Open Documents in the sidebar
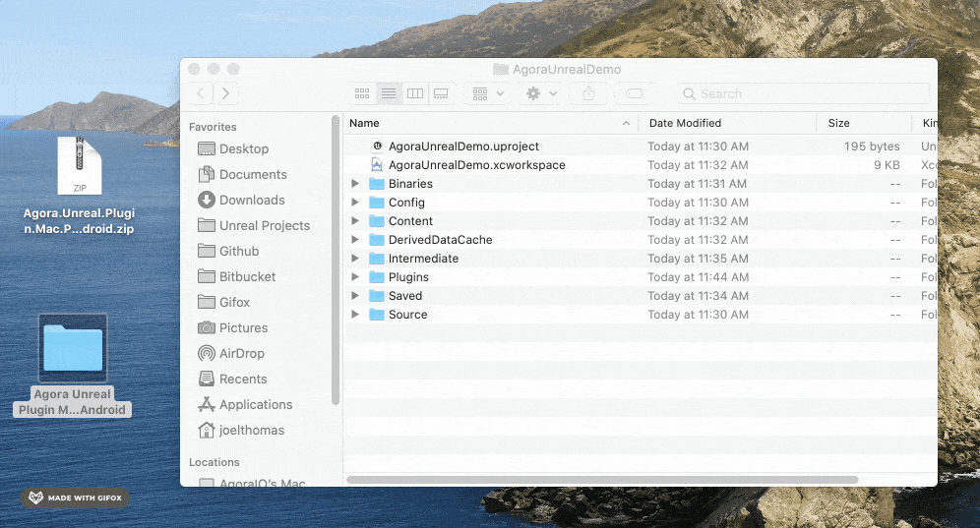Image resolution: width=980 pixels, height=528 pixels. [x=242, y=174]
